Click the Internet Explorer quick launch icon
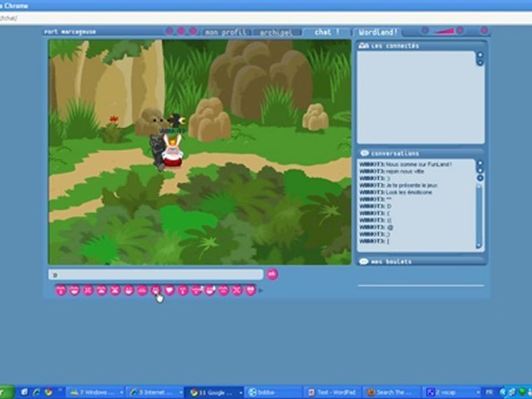 click(37, 392)
